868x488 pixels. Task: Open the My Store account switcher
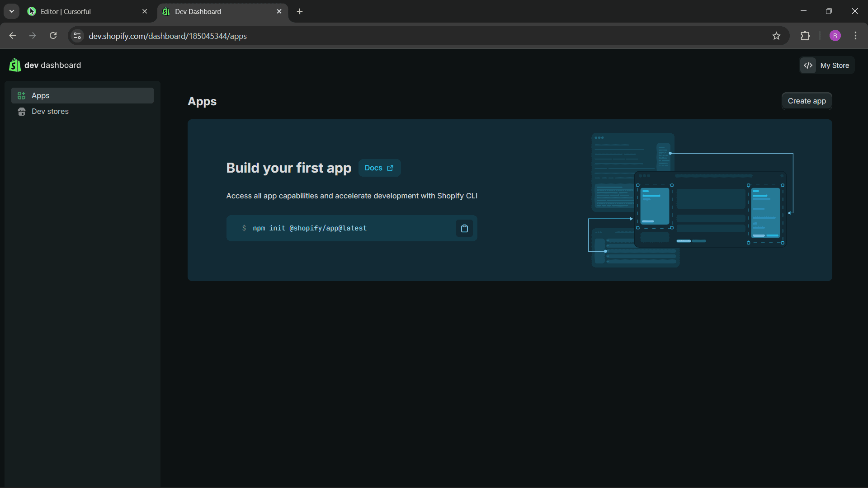pyautogui.click(x=834, y=66)
